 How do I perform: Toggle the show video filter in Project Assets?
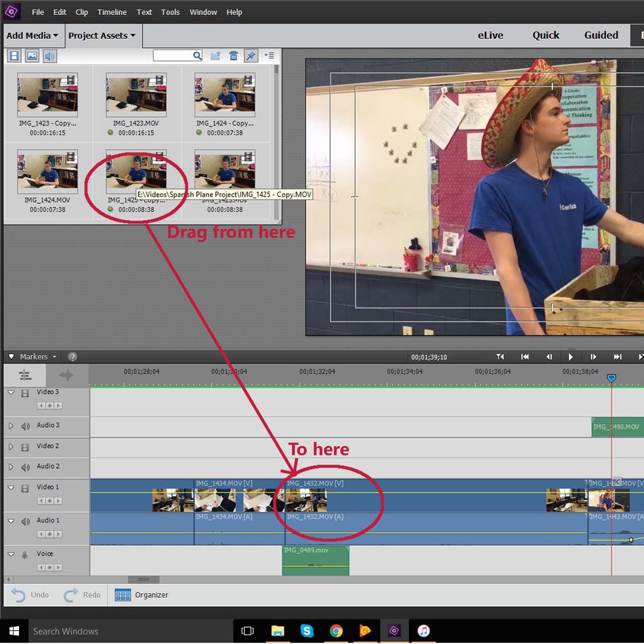(x=14, y=56)
